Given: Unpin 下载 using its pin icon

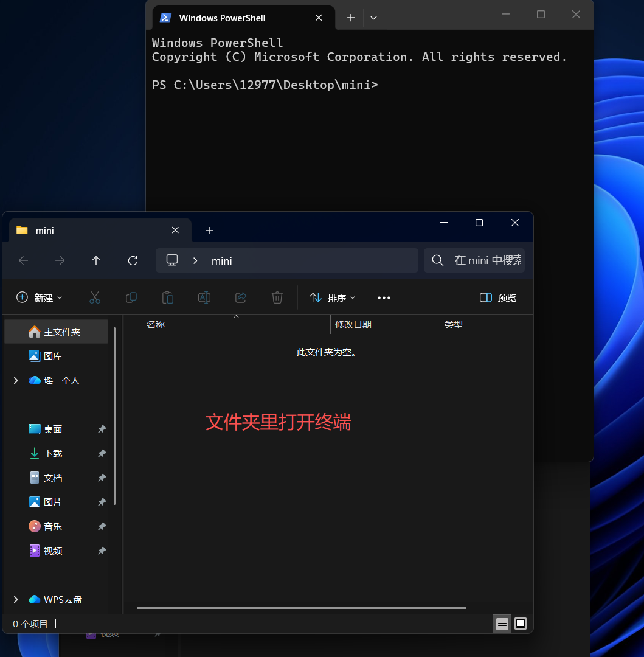Looking at the screenshot, I should click(x=102, y=453).
